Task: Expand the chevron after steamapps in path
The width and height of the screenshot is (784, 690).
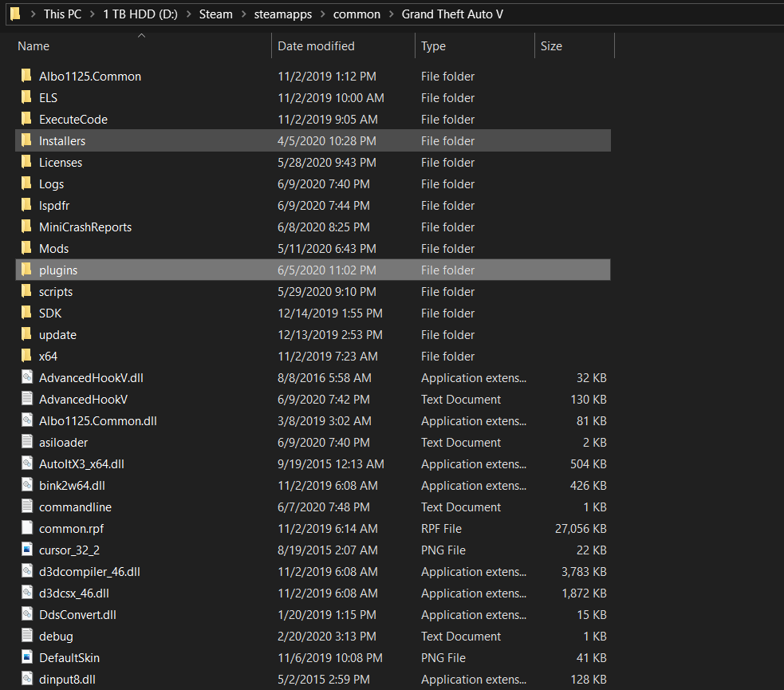Action: pyautogui.click(x=322, y=14)
